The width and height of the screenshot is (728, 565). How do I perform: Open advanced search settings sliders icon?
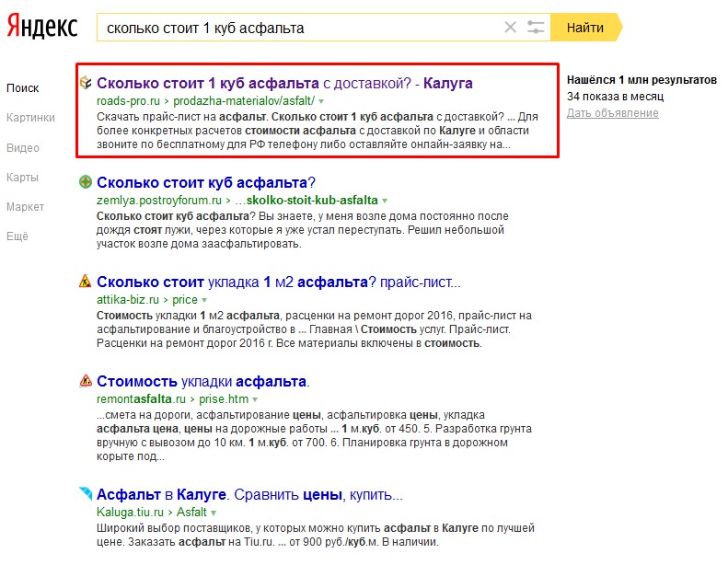click(536, 28)
